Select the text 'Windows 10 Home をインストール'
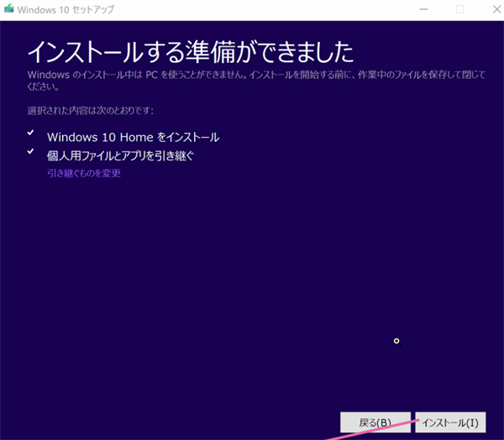 pos(133,137)
